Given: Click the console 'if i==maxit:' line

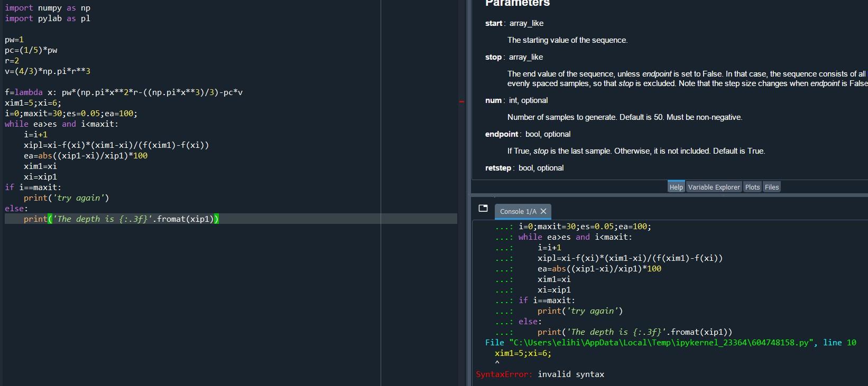Looking at the screenshot, I should (x=547, y=300).
